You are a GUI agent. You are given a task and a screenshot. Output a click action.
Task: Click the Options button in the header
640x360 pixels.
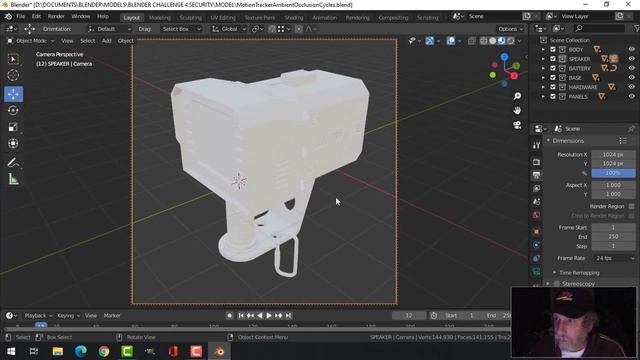click(x=510, y=29)
